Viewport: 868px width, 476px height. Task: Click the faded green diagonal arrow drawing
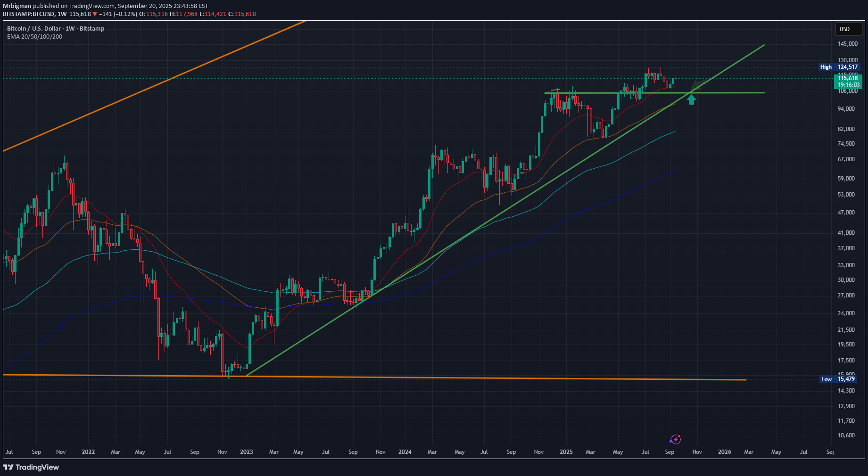click(x=699, y=85)
